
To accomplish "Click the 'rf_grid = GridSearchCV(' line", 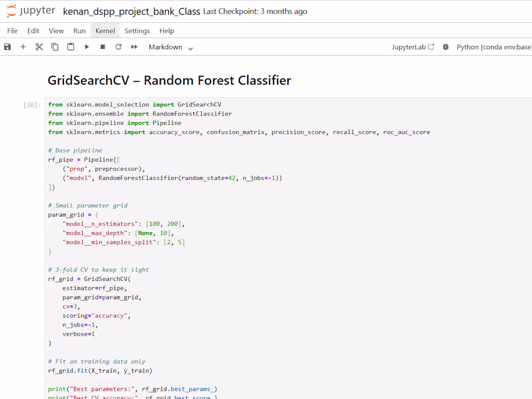I will pyautogui.click(x=89, y=279).
